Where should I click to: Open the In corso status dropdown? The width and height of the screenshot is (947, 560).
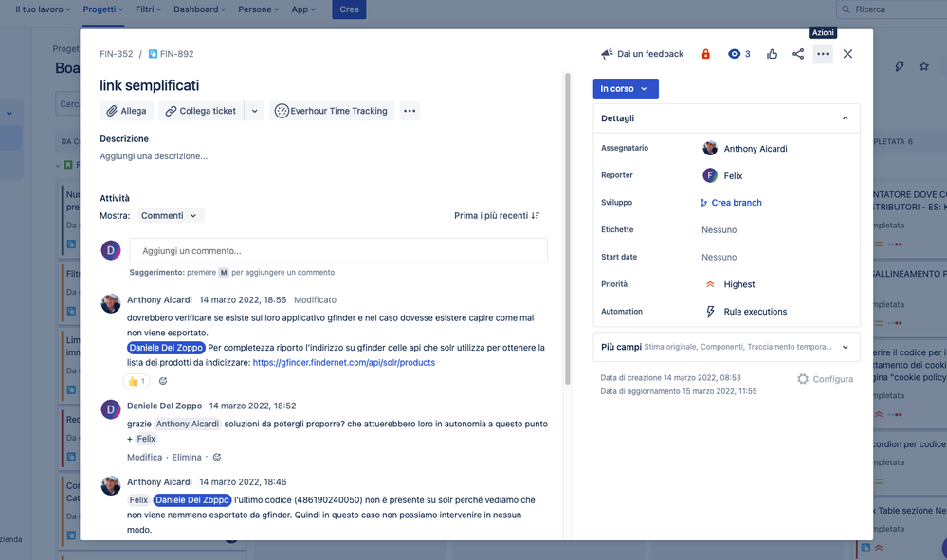625,89
